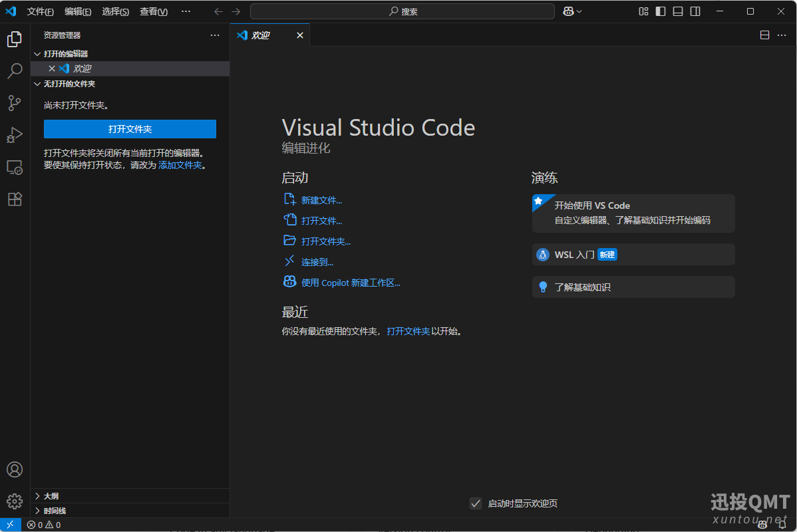
Task: Toggle the bottom panel
Action: click(678, 11)
